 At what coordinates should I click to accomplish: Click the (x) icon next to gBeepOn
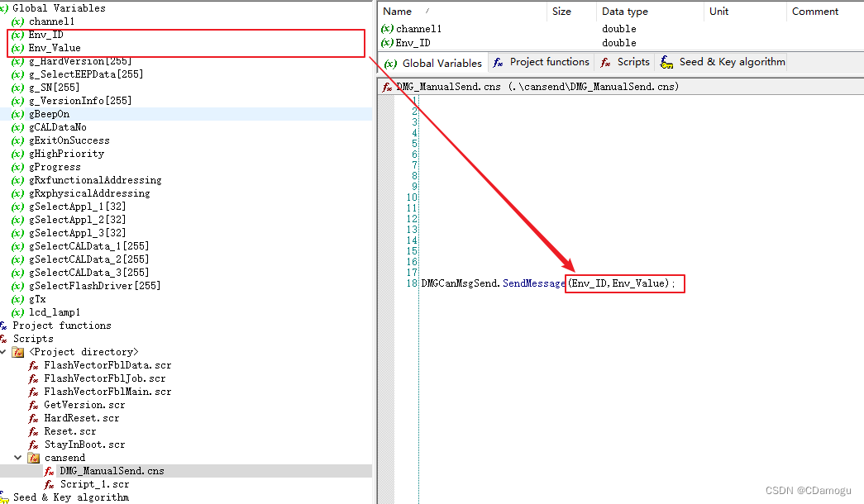coord(17,114)
